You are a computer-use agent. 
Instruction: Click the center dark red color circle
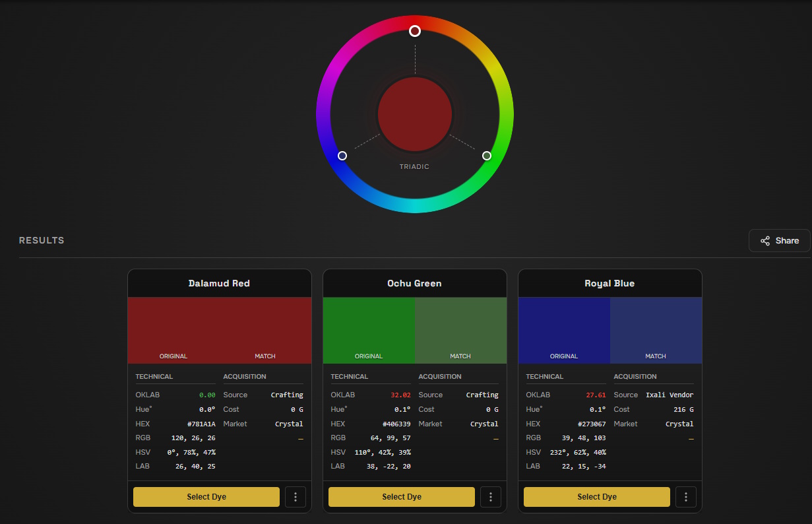tap(415, 114)
